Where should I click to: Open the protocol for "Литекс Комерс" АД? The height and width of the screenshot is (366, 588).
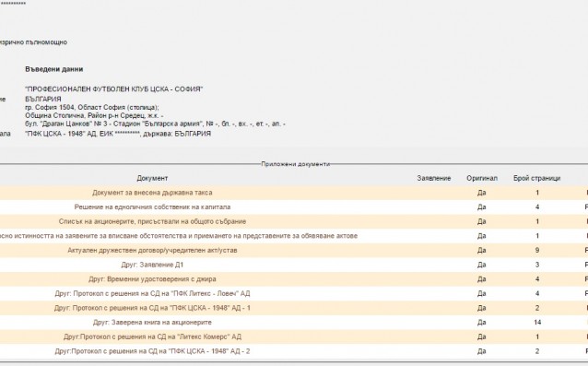(x=152, y=336)
